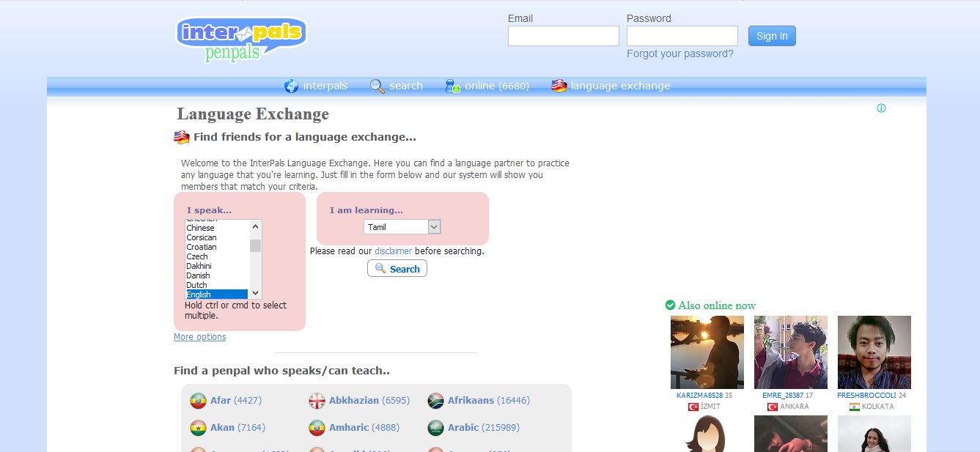Click the people icon next to online (6680)
The height and width of the screenshot is (452, 980).
[451, 86]
